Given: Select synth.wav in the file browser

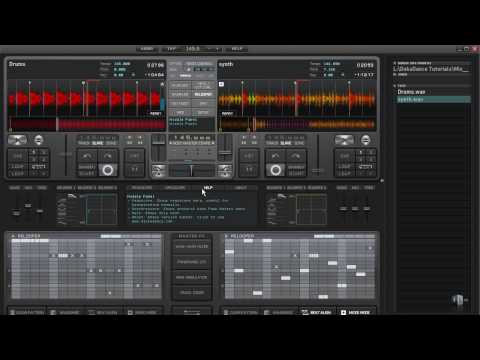Looking at the screenshot, I should (433, 99).
